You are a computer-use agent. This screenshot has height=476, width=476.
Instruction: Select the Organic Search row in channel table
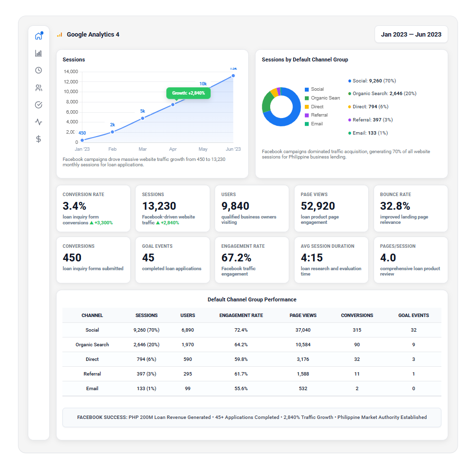92,345
